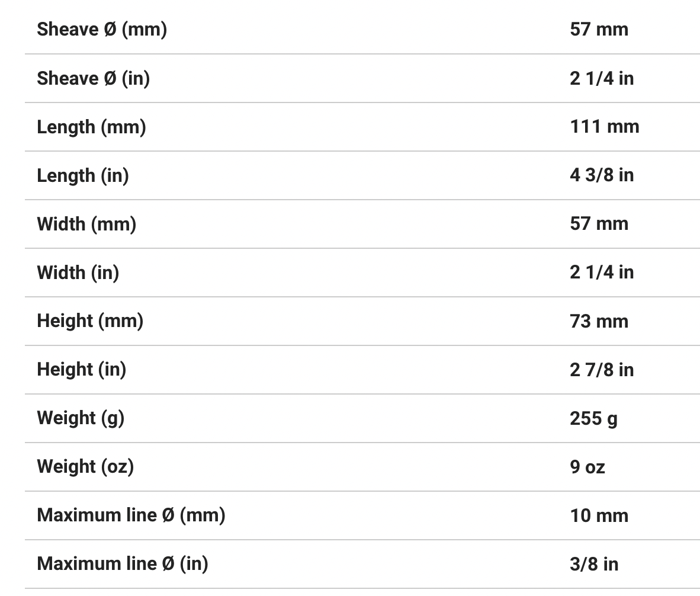700x596 pixels.
Task: Click the "Sheave Ø (in)" label
Action: point(93,78)
